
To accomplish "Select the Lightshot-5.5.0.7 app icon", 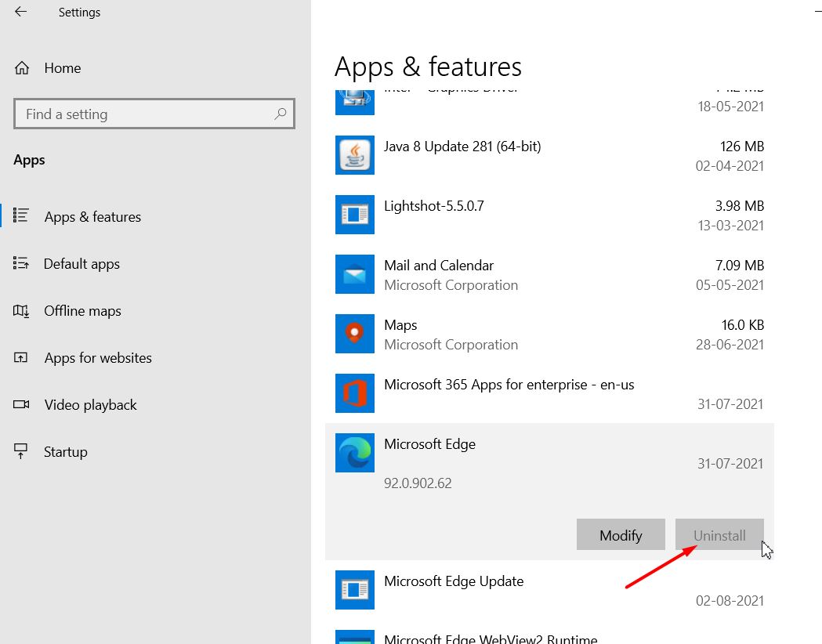I will pos(355,215).
